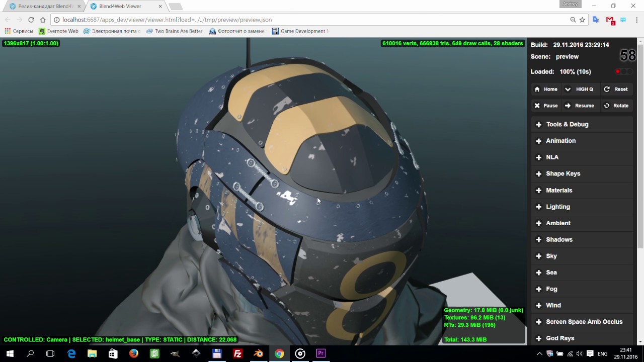Open the FileZilla taskbar icon
The height and width of the screenshot is (362, 644).
pyautogui.click(x=237, y=353)
